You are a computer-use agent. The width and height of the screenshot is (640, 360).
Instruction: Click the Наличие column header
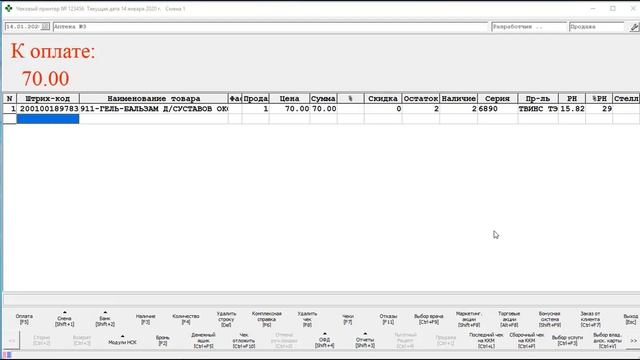(459, 98)
